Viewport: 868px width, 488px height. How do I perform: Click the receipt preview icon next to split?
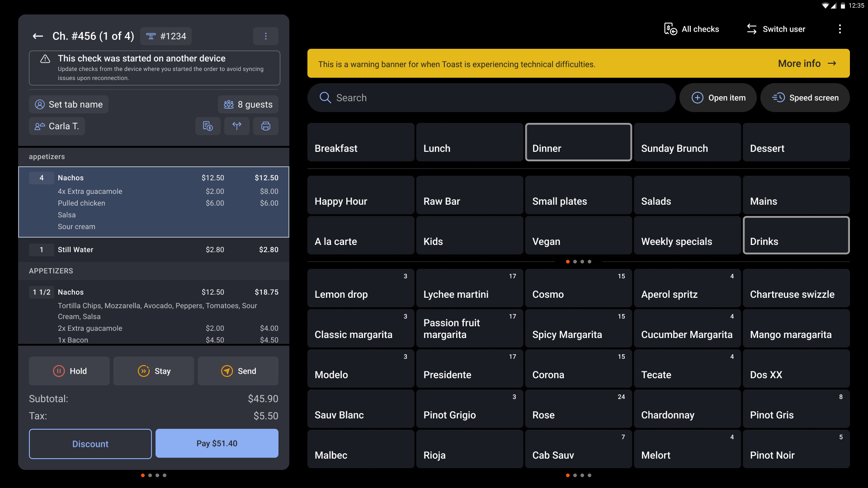click(208, 126)
